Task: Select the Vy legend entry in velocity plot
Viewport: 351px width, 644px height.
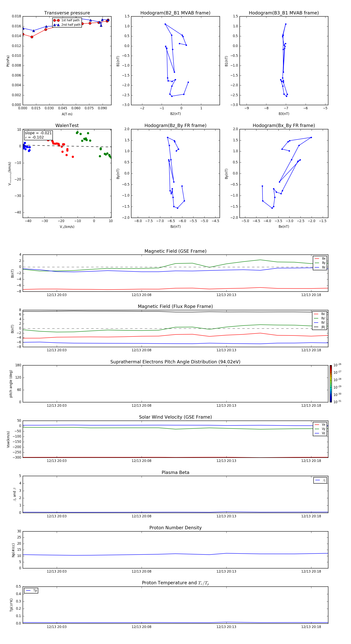Action: coord(320,429)
